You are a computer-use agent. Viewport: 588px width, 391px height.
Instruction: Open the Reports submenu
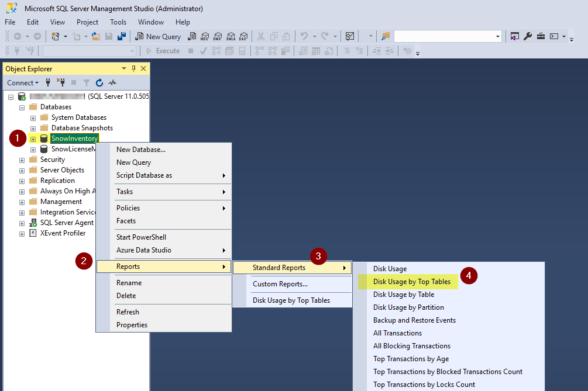coord(164,267)
